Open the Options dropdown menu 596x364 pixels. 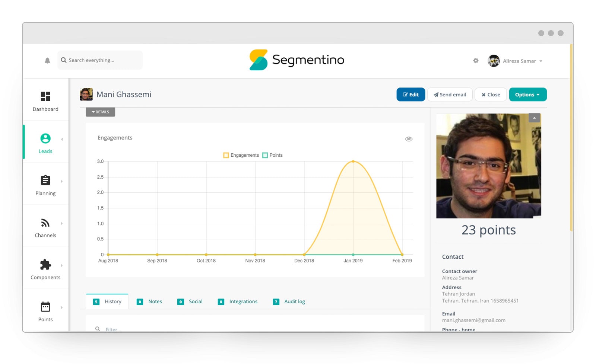coord(527,94)
